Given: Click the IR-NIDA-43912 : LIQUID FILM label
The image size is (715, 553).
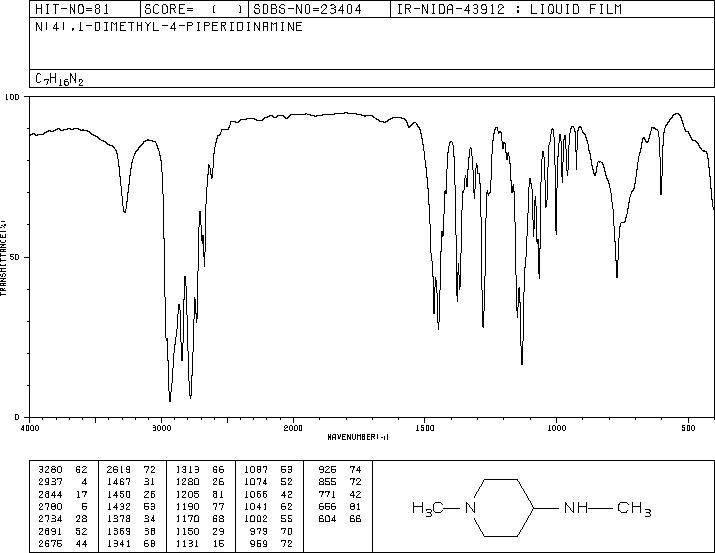Looking at the screenshot, I should [509, 9].
